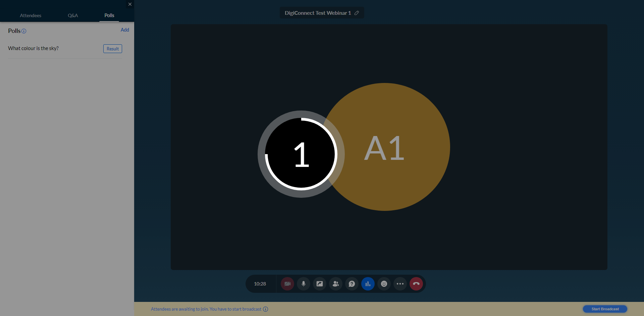Show attendees via the people icon

tap(336, 284)
